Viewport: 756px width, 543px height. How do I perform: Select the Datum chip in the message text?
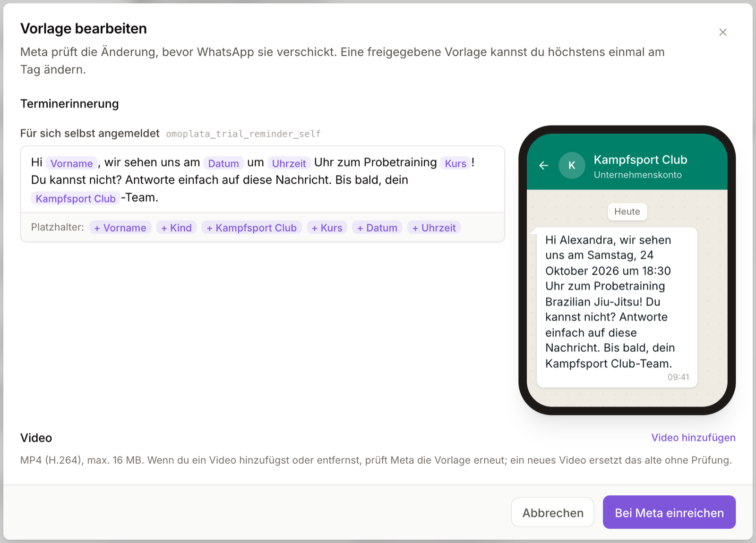(x=223, y=163)
